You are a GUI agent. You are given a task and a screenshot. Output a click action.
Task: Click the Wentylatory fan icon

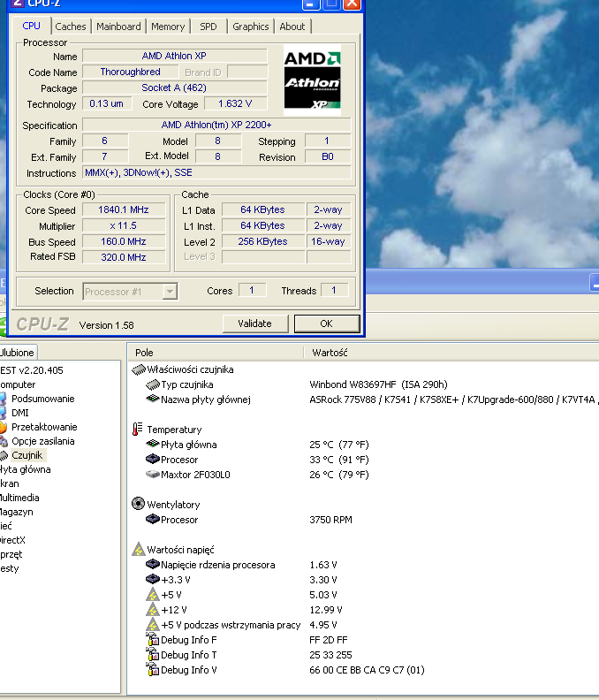(139, 504)
